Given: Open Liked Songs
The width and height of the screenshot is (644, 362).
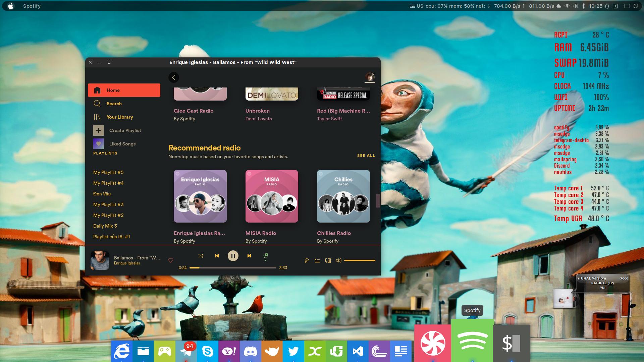Looking at the screenshot, I should click(122, 144).
